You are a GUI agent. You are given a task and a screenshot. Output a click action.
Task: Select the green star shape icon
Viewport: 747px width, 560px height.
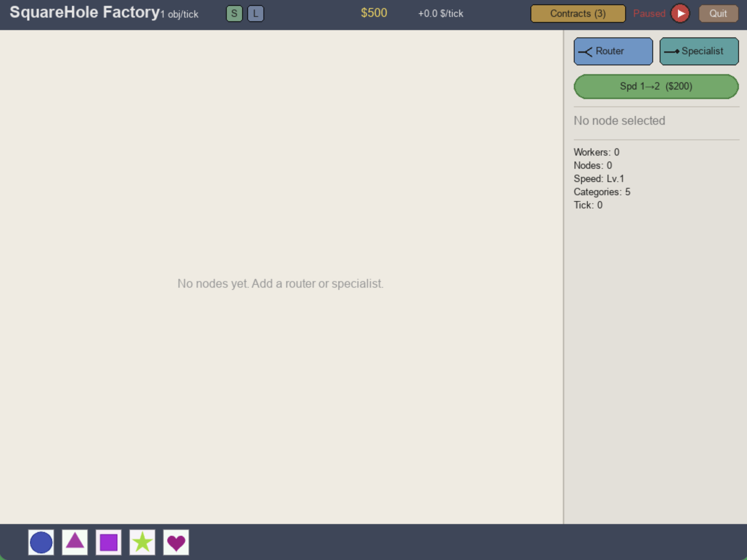[142, 542]
